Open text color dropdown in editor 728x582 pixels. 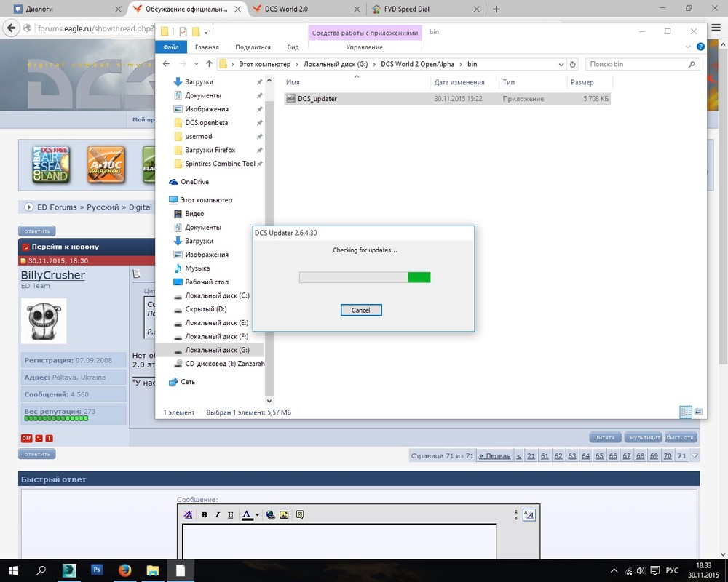(x=257, y=514)
